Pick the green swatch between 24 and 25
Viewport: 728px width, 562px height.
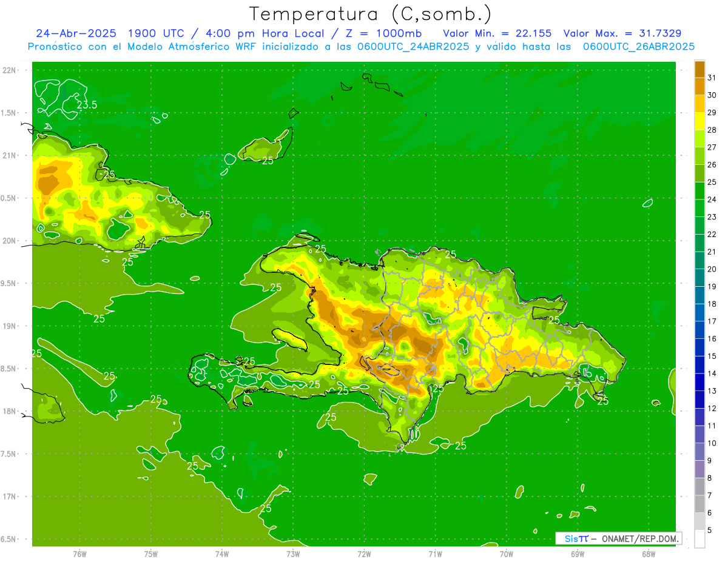click(699, 191)
